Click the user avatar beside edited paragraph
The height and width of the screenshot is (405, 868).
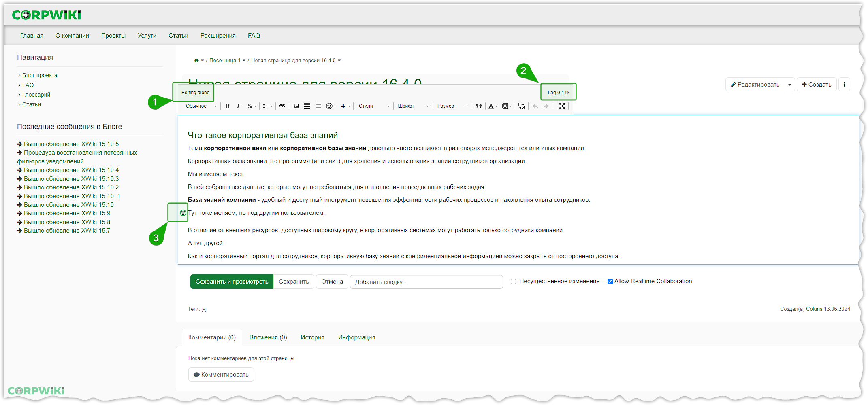tap(183, 213)
